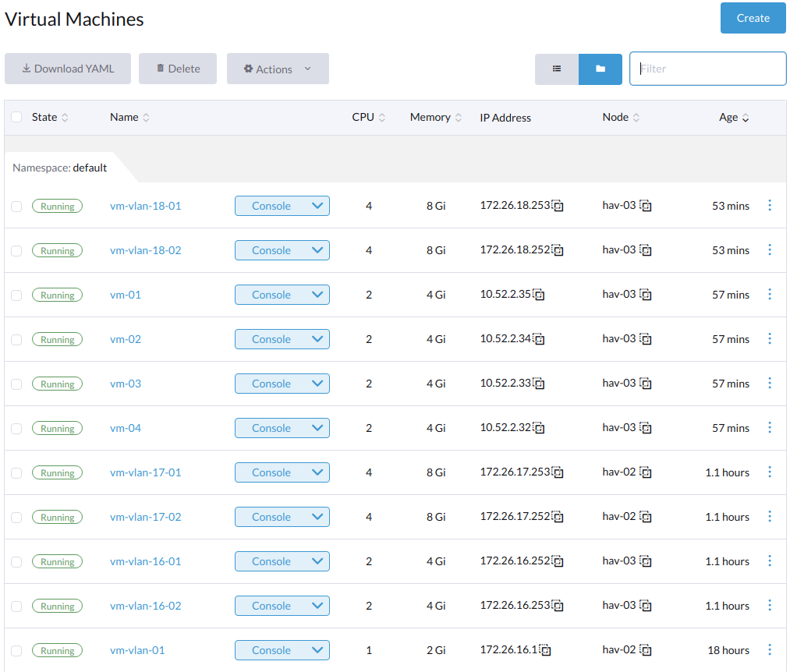Sort table by Memory column

pos(435,118)
